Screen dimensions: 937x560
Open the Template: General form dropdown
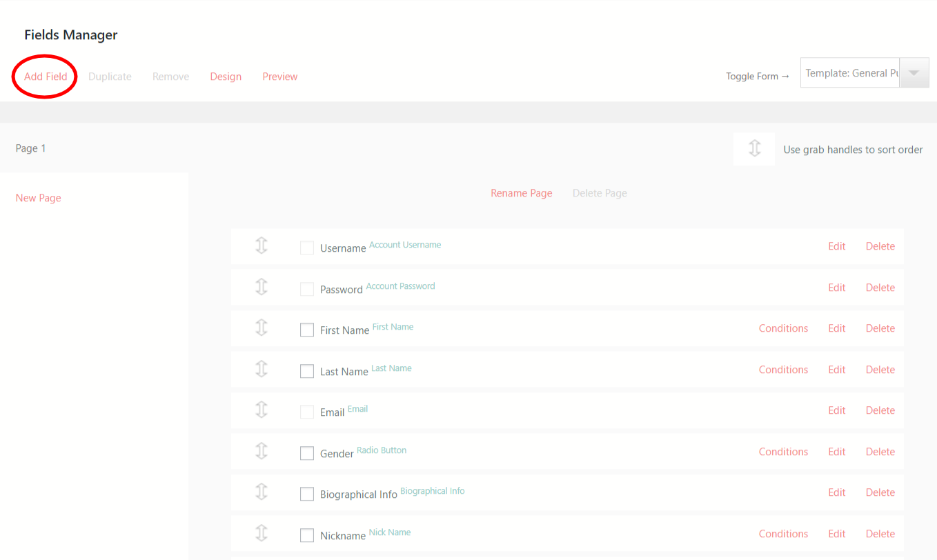[x=850, y=73]
